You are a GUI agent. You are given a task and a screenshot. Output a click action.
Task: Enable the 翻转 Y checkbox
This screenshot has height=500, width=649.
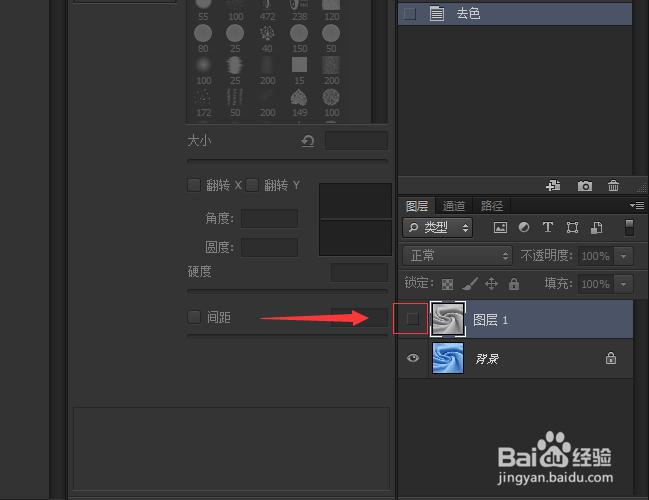252,185
